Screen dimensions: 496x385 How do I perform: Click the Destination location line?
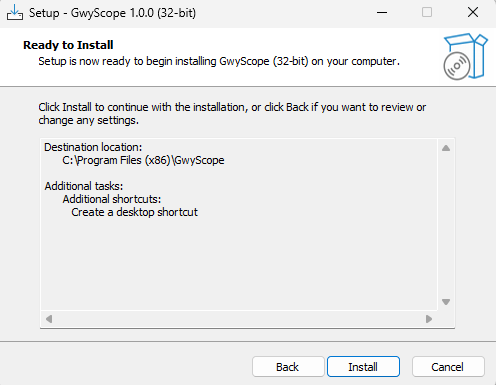coord(93,147)
